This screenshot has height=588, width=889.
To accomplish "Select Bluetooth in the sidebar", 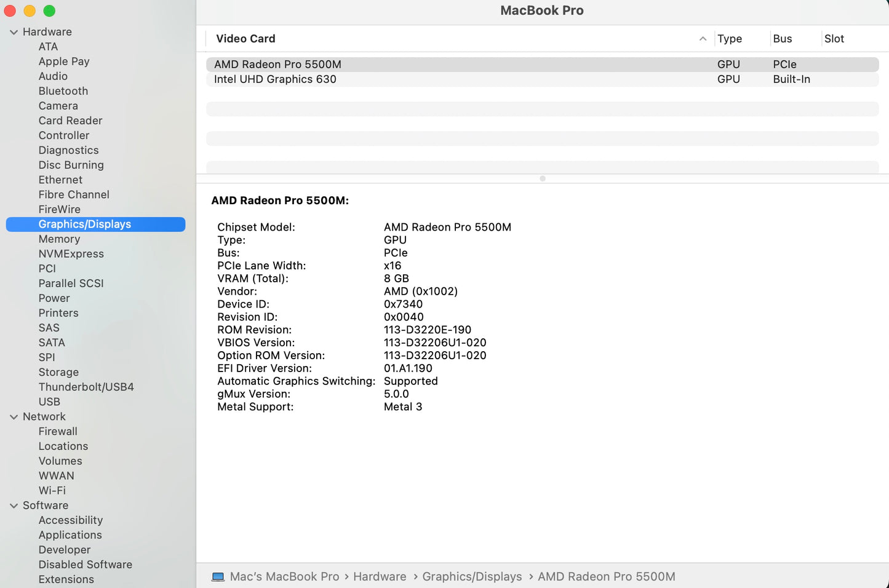I will tap(63, 90).
